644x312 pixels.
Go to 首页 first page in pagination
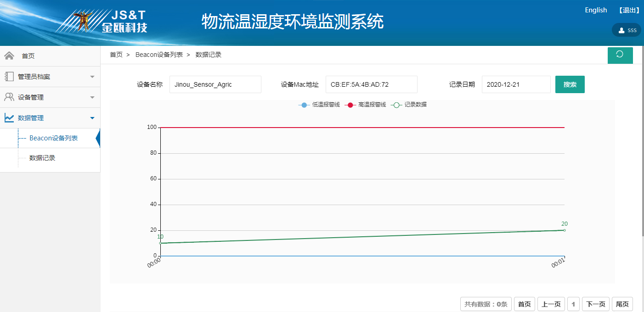click(x=525, y=304)
